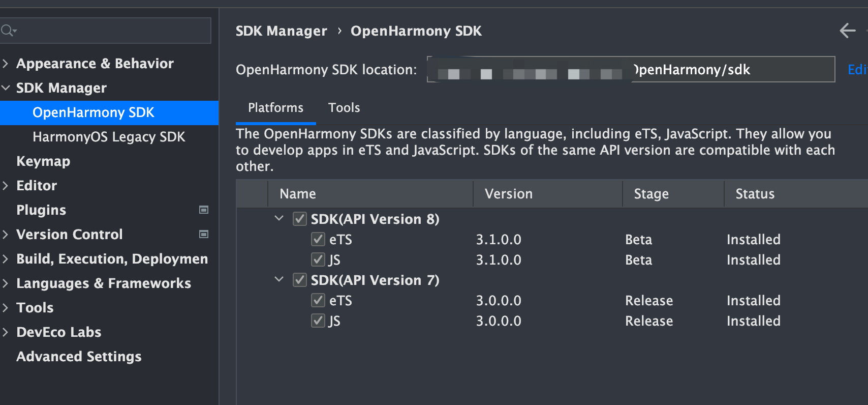Image resolution: width=868 pixels, height=405 pixels.
Task: Expand Build, Execution, Deployment node
Action: 6,258
